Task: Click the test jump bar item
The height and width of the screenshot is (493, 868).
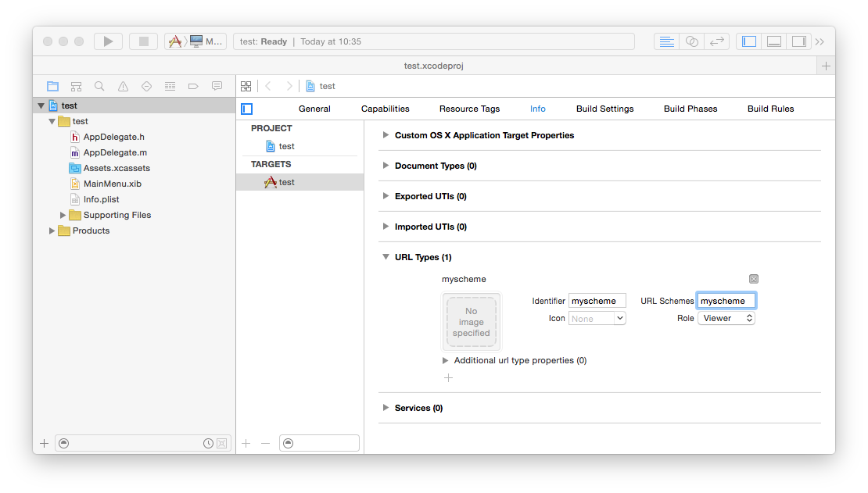Action: point(321,86)
